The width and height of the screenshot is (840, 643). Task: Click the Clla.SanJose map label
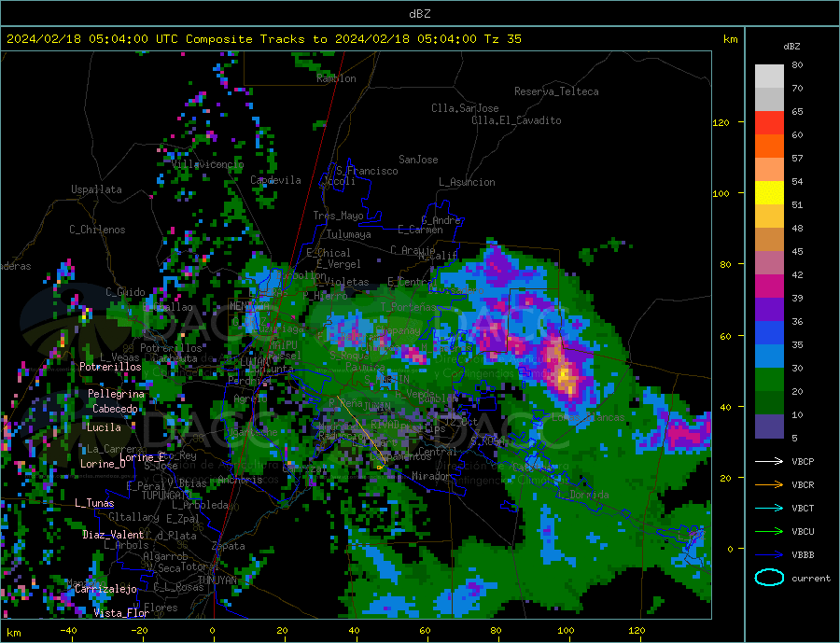click(465, 108)
